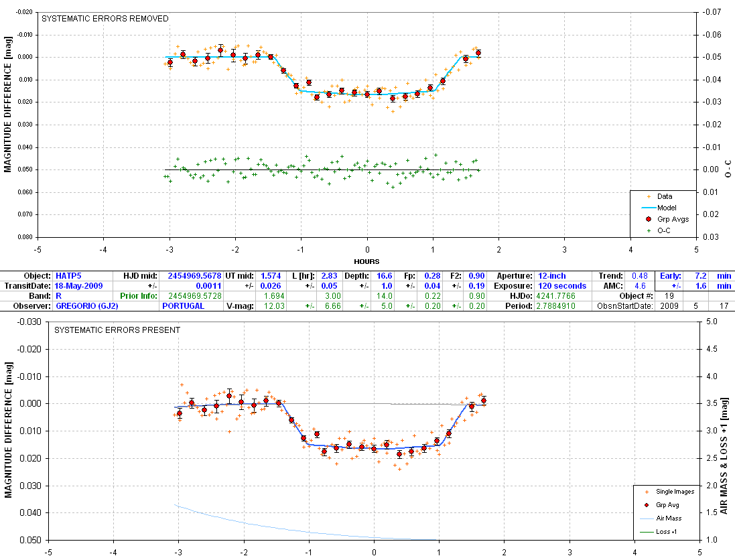The height and width of the screenshot is (560, 735).
Task: Select trend value 0.48
Action: click(639, 276)
